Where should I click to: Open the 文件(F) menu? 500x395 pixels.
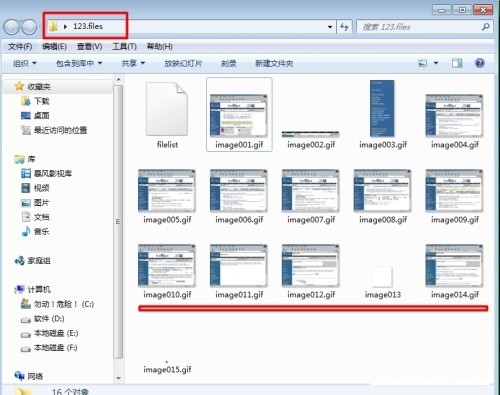click(20, 46)
